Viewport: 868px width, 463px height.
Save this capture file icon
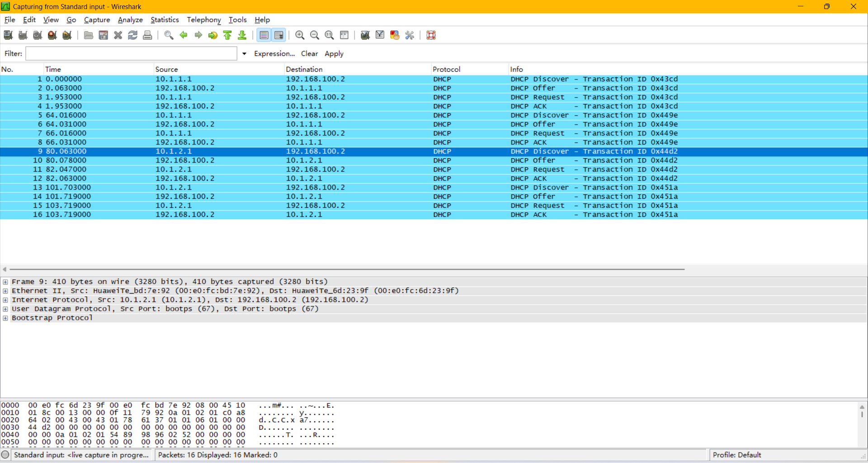104,35
